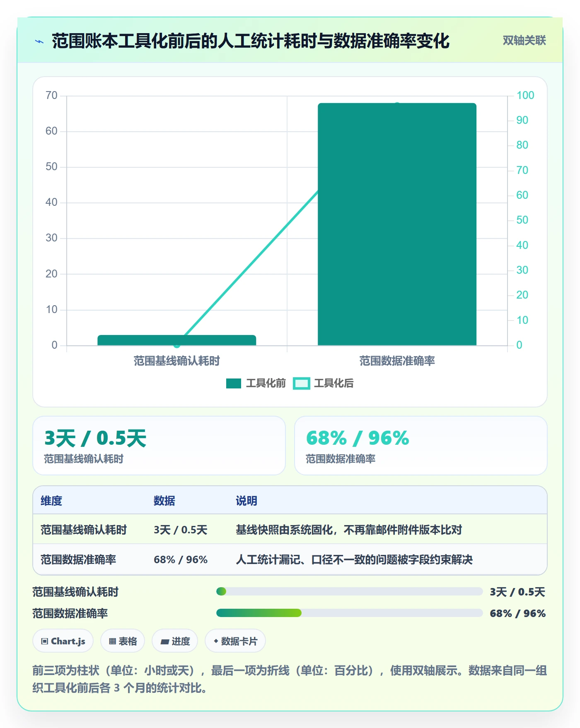Viewport: 580px width, 728px height.
Task: Click the 说明 table column header
Action: (247, 501)
